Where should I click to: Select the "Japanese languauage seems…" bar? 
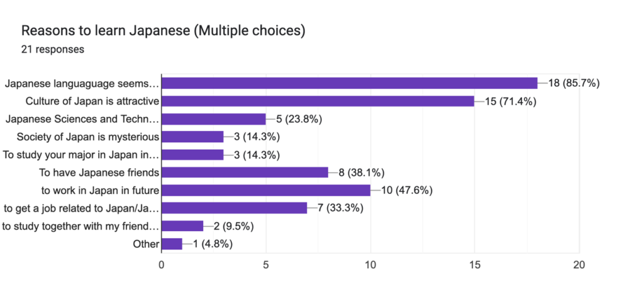[x=350, y=83]
